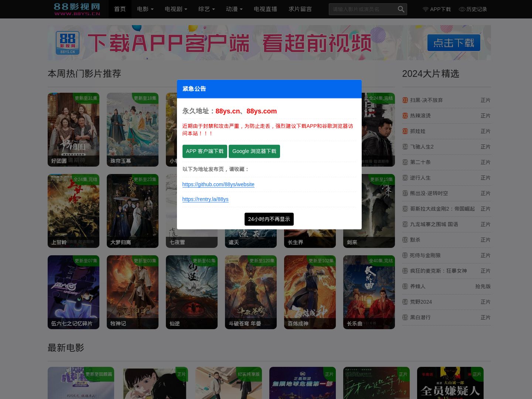
Task: Click APP 客户端下载 button
Action: tap(205, 151)
